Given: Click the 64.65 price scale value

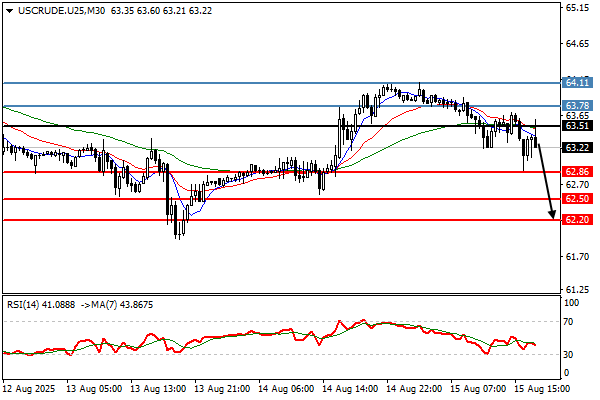Looking at the screenshot, I should (577, 44).
